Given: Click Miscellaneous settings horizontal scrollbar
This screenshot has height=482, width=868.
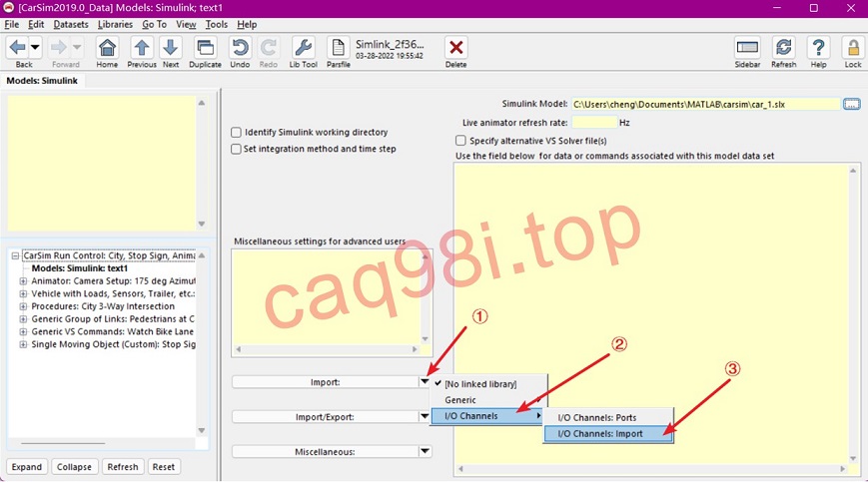Looking at the screenshot, I should (x=327, y=349).
